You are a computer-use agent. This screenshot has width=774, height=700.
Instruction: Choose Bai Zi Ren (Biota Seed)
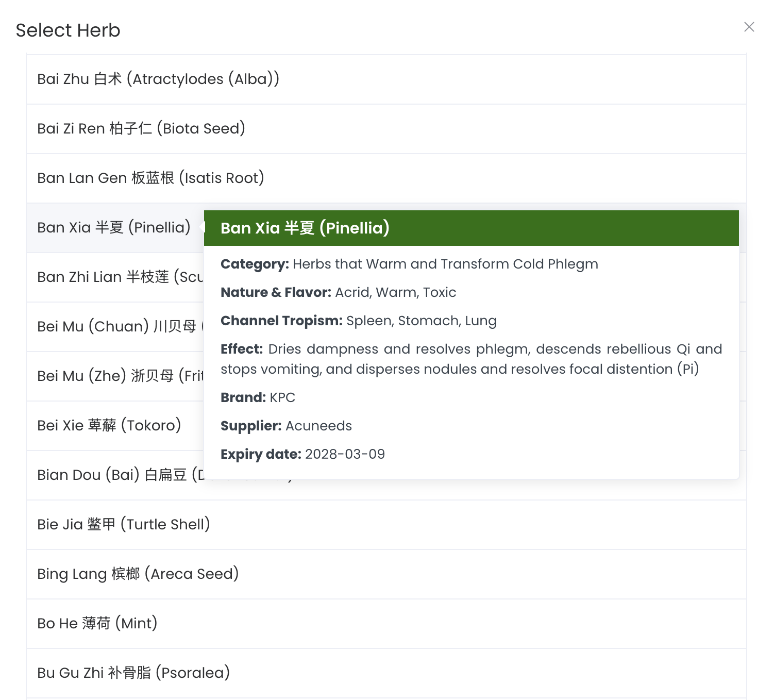pos(141,129)
